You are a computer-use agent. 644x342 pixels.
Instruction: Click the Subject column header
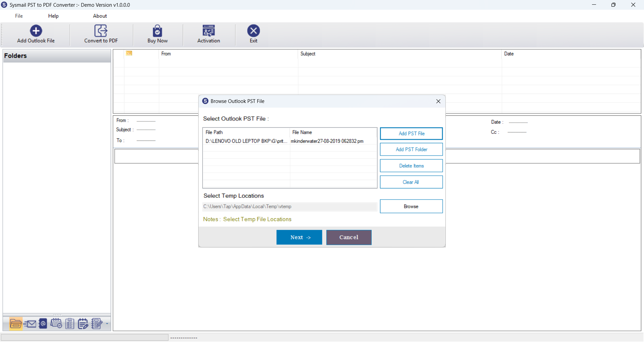[400, 54]
